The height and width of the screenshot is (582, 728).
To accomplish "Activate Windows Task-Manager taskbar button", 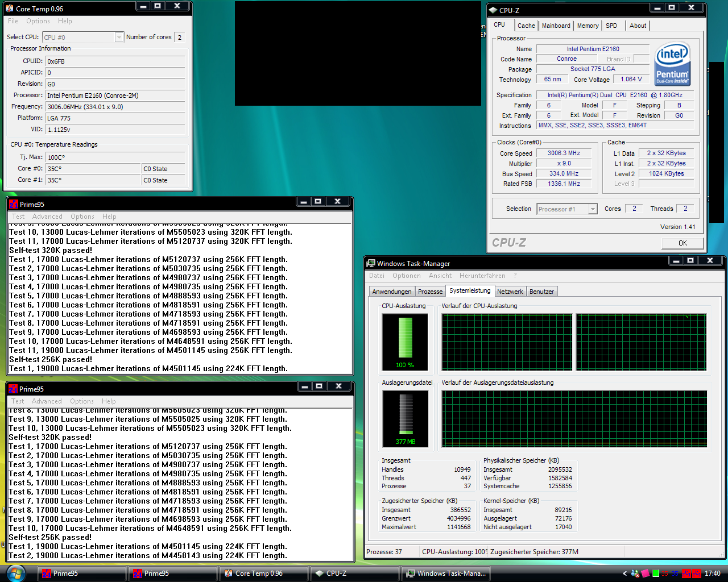I will (x=445, y=573).
